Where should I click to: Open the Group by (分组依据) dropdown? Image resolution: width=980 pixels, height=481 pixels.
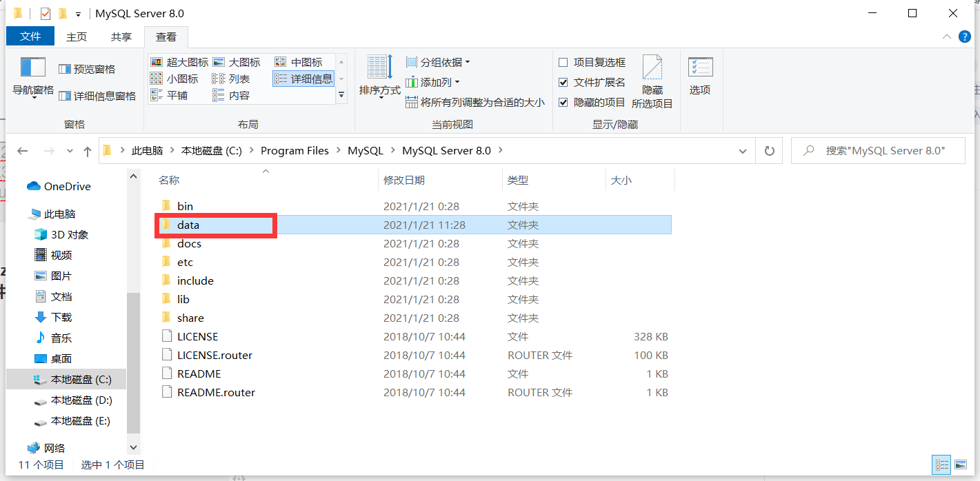(438, 62)
